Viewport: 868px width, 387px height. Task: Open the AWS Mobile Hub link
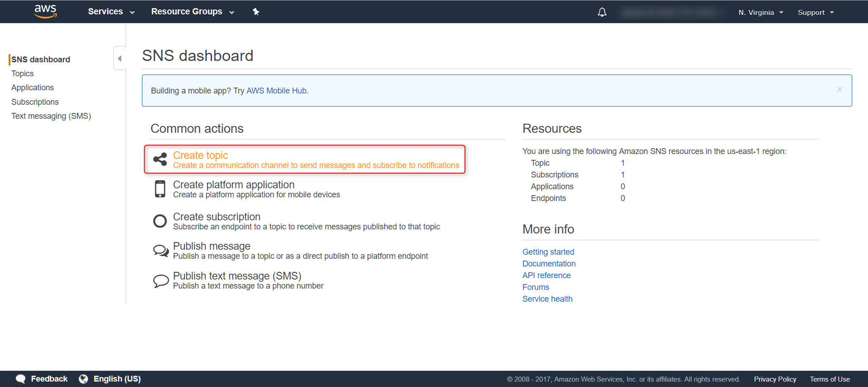click(276, 91)
